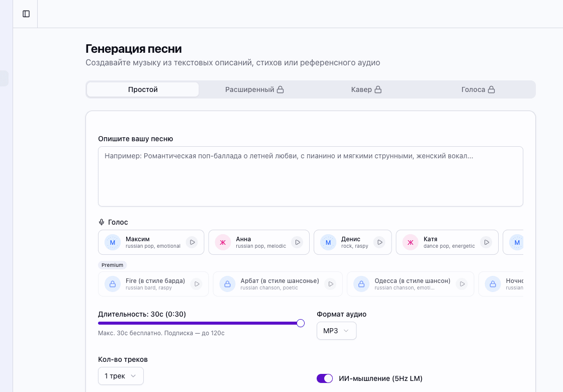Screen dimensions: 563x392
Task: Toggle the sidebar panel icon
Action: point(26,14)
